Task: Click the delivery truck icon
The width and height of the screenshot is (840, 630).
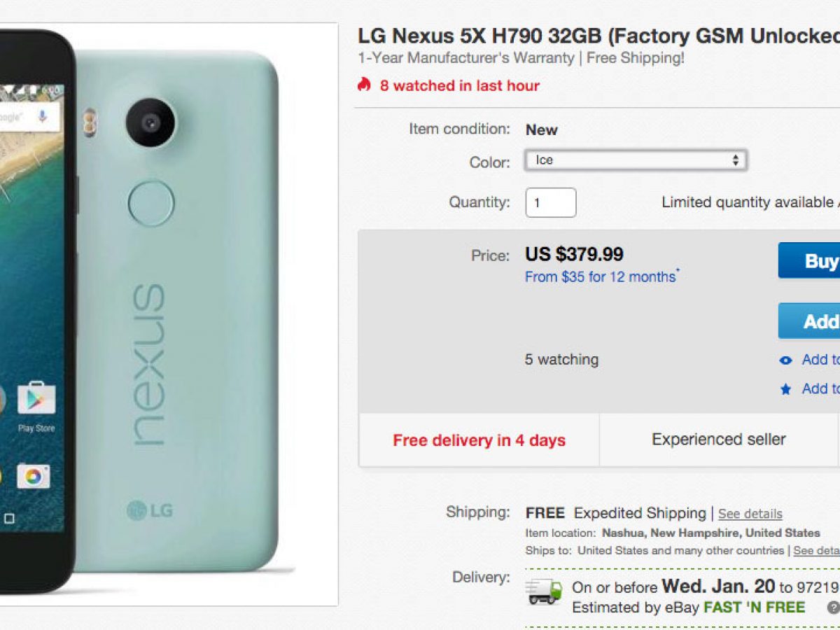Action: point(545,591)
